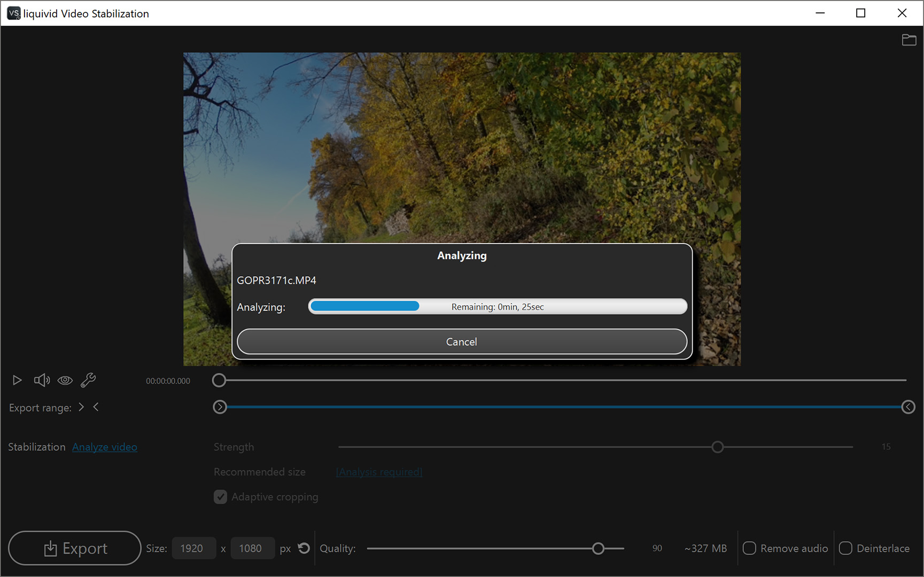Image resolution: width=924 pixels, height=577 pixels.
Task: Open the Analysis required link
Action: [378, 472]
